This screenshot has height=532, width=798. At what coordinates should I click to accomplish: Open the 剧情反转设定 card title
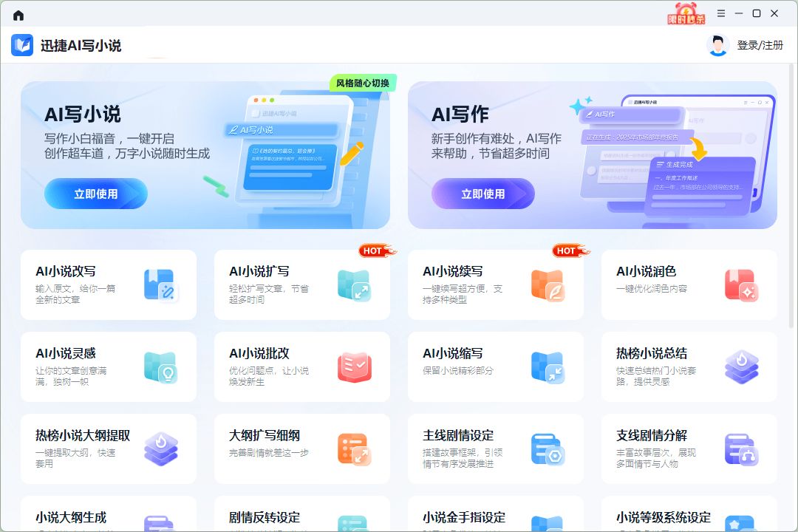tap(264, 517)
